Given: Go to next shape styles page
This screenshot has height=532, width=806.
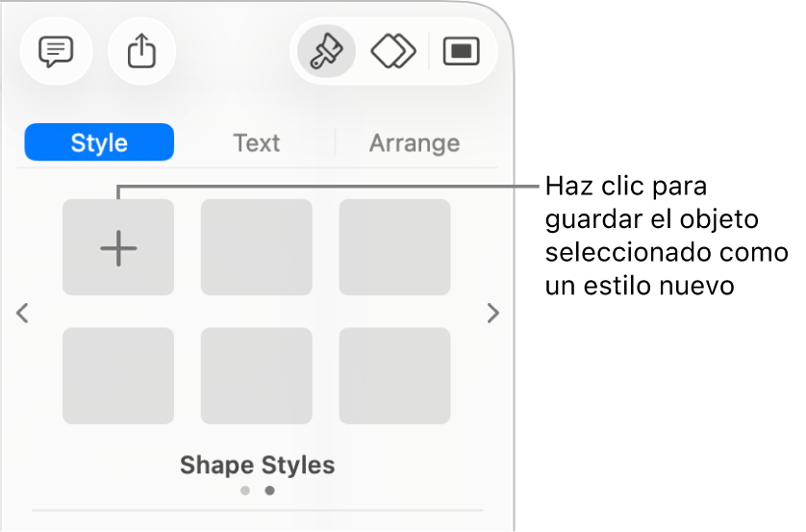Looking at the screenshot, I should [x=492, y=313].
